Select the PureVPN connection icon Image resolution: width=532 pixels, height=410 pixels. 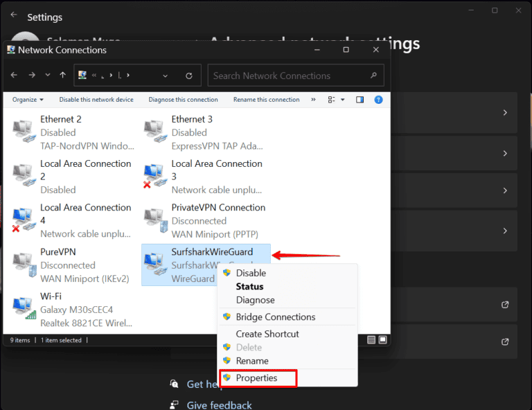(x=23, y=265)
